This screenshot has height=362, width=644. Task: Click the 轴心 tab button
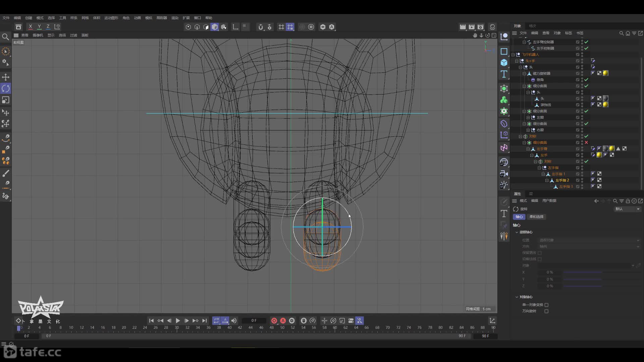[519, 217]
